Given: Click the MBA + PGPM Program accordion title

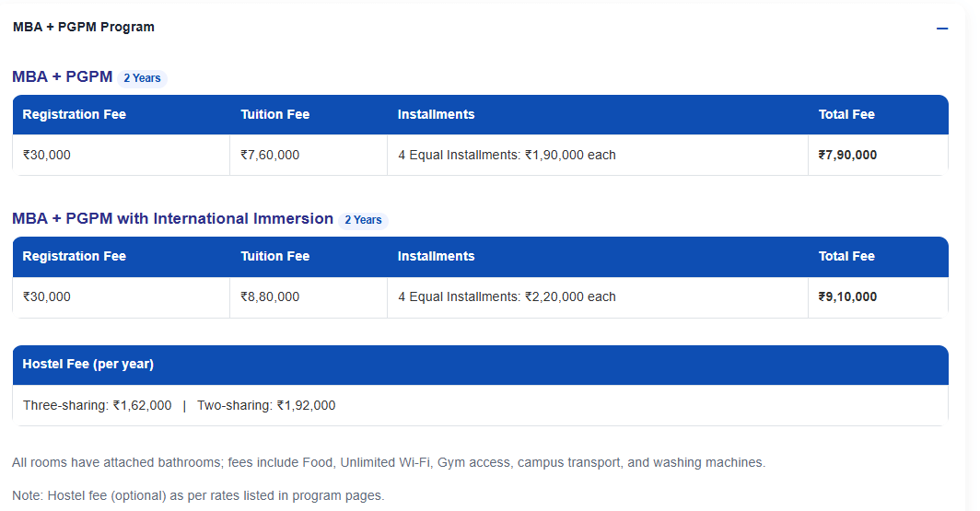Looking at the screenshot, I should click(x=84, y=28).
